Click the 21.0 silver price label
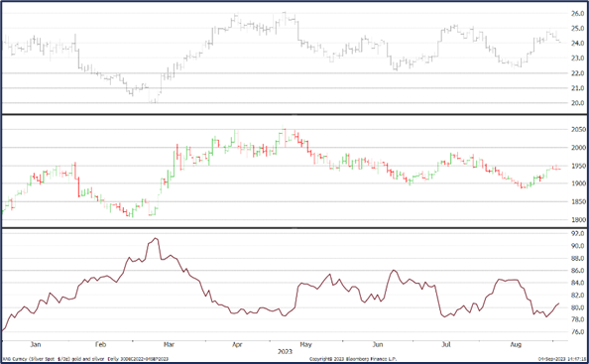Screen dimensions: 589x364 click(577, 88)
